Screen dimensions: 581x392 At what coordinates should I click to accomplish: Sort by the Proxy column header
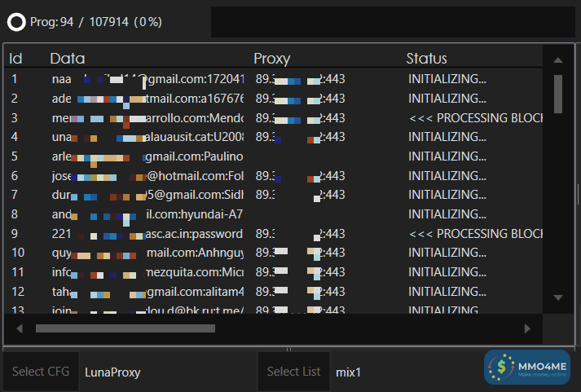pyautogui.click(x=272, y=59)
